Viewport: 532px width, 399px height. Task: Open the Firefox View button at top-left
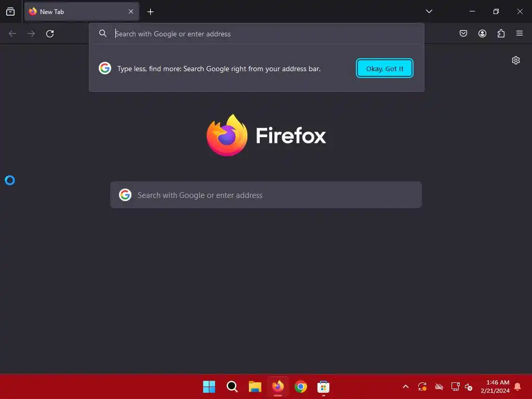pyautogui.click(x=10, y=11)
